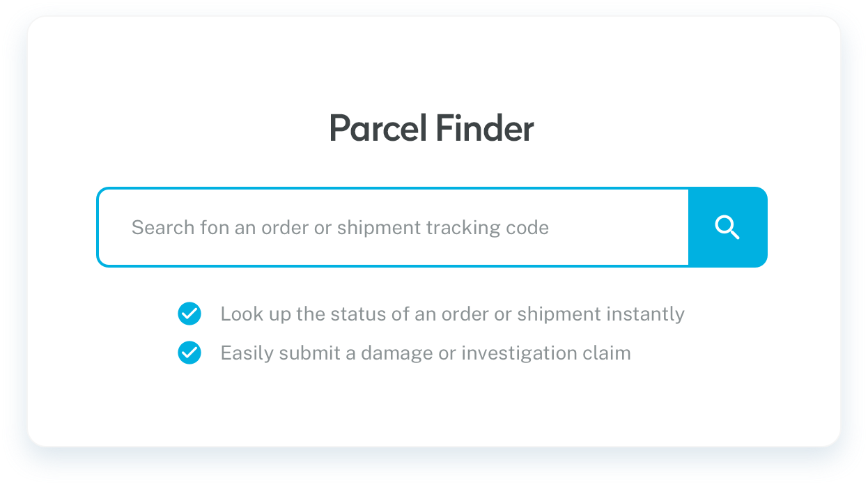This screenshot has height=485, width=868.
Task: Click the blue checkmark beside "Look up the status"
Action: [x=189, y=314]
